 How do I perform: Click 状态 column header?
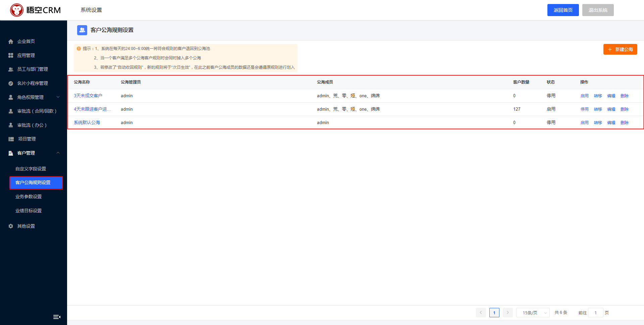click(551, 82)
